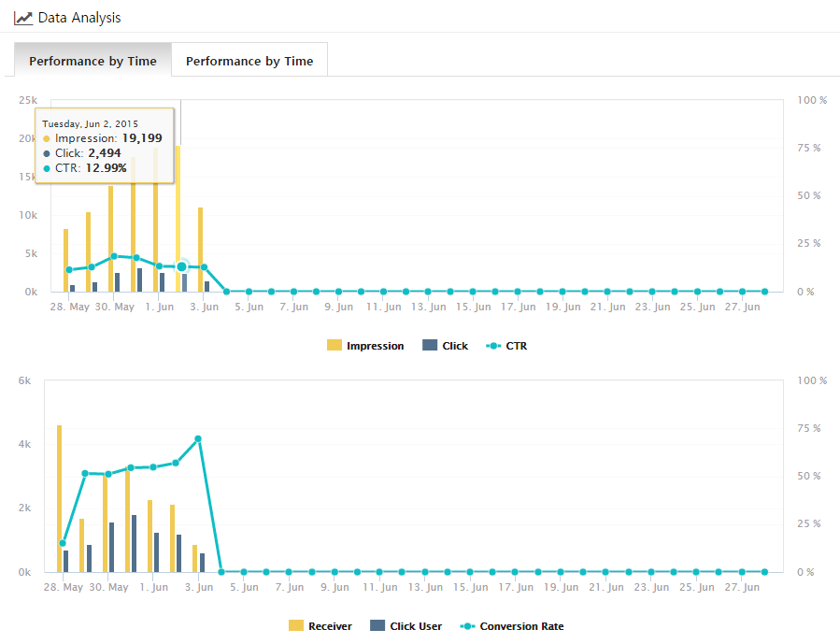Click the tallest Receiver bar on 28 May

(59, 498)
